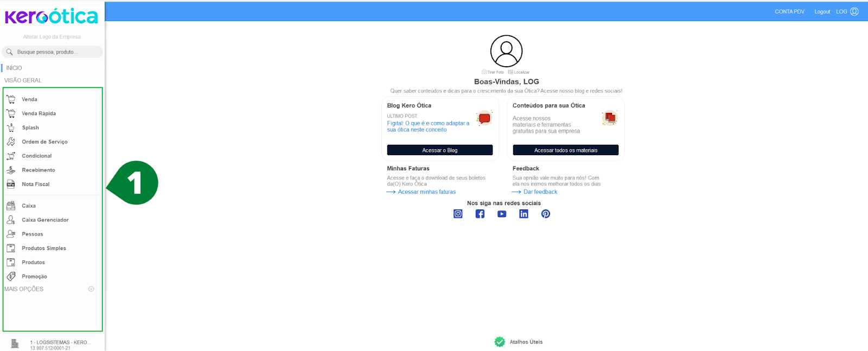The width and height of the screenshot is (868, 351).
Task: Click the user avatar icon in the top bar
Action: [854, 11]
